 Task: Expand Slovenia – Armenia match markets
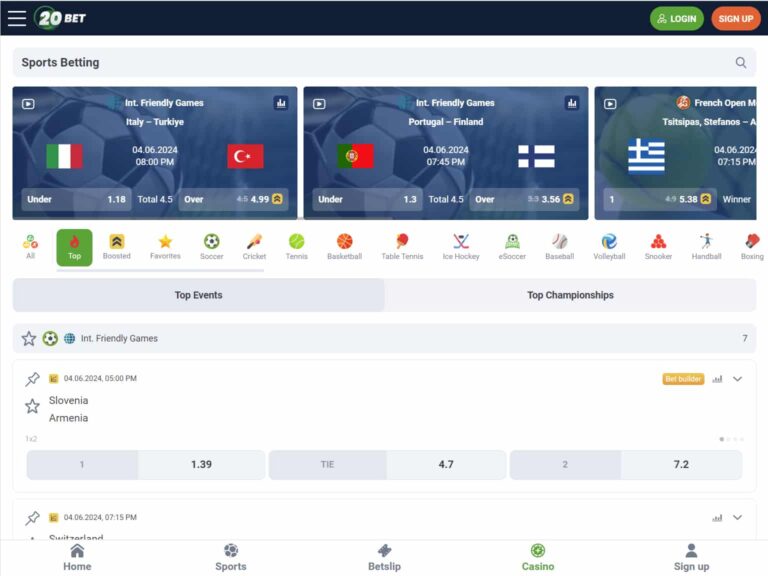[x=738, y=379]
